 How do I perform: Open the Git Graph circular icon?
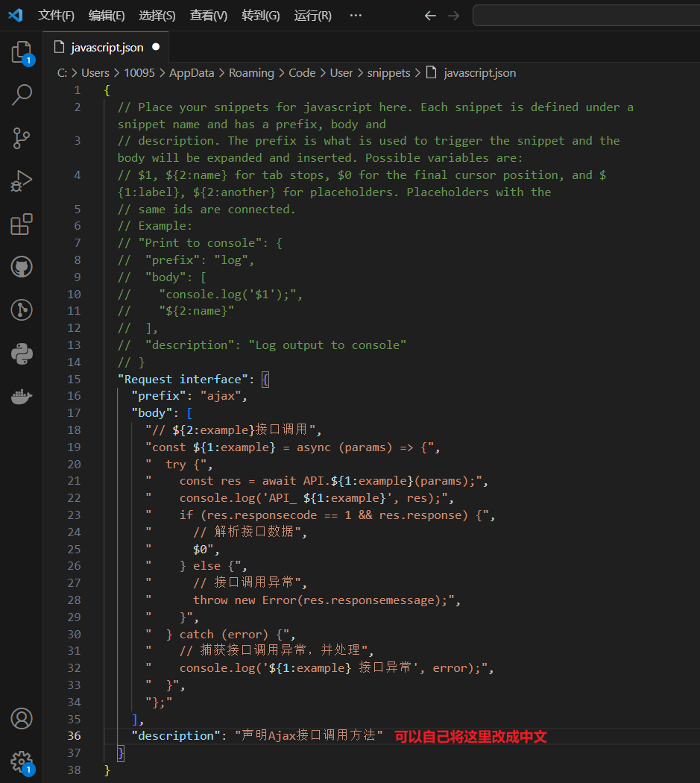(x=22, y=310)
